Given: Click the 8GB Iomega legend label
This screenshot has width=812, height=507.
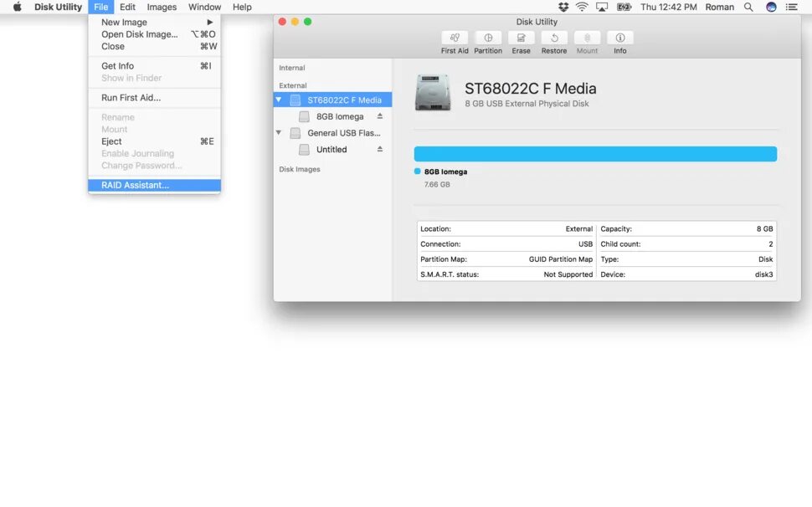Looking at the screenshot, I should point(445,172).
